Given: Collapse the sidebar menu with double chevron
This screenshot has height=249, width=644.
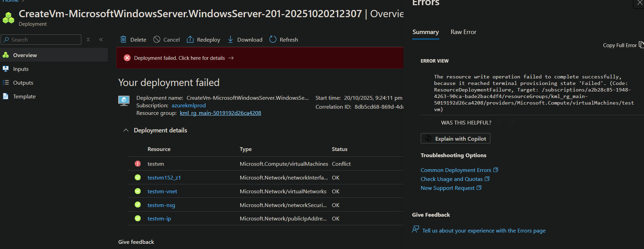Looking at the screenshot, I should [101, 40].
